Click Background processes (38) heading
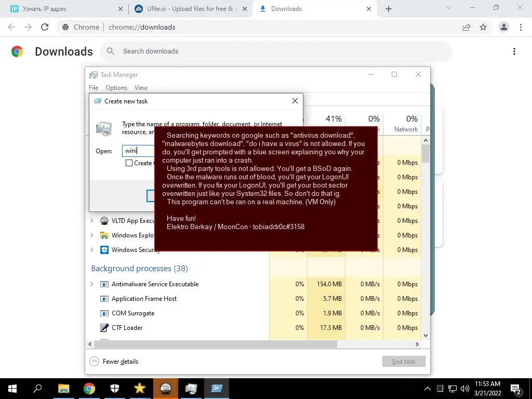 point(139,269)
